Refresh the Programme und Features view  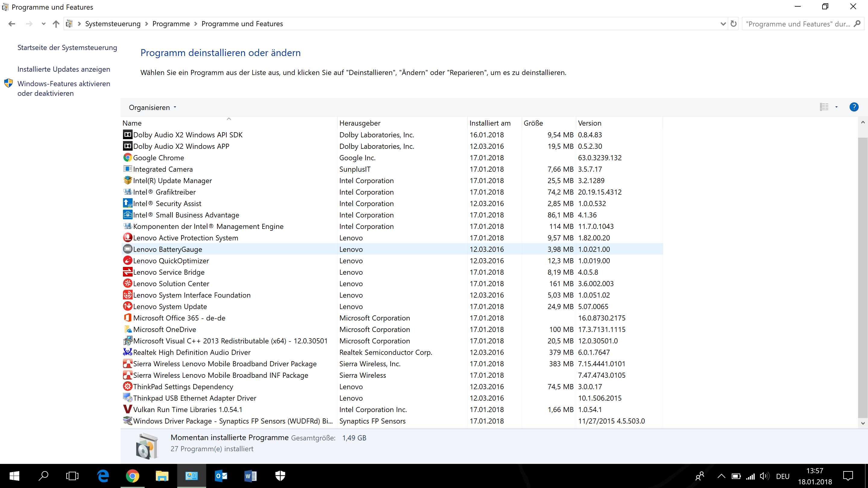pyautogui.click(x=733, y=24)
